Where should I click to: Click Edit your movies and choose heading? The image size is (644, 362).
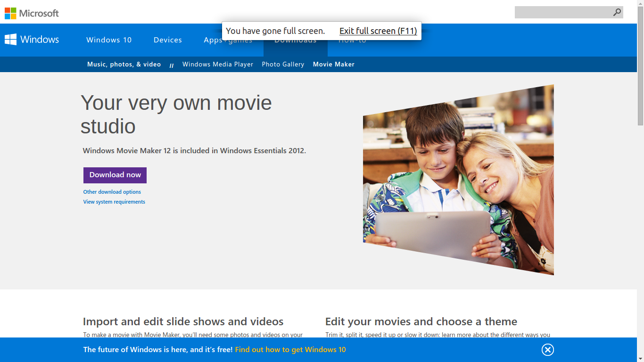(421, 321)
